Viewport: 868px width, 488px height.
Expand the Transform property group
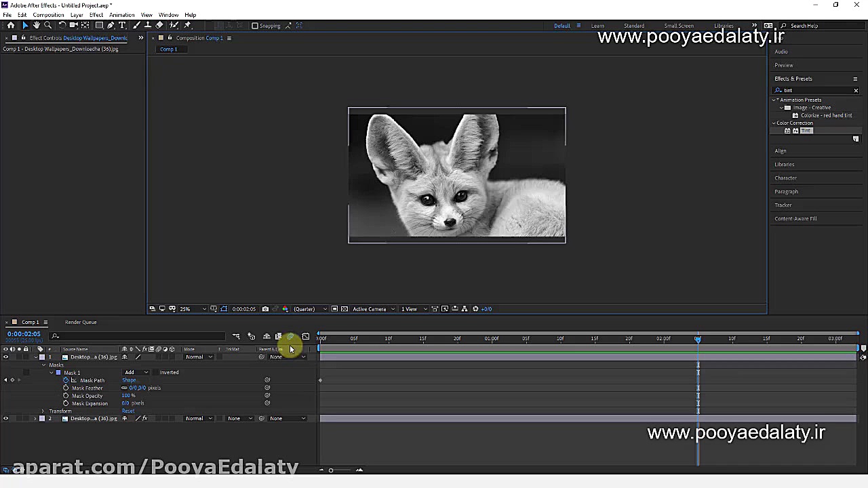43,411
